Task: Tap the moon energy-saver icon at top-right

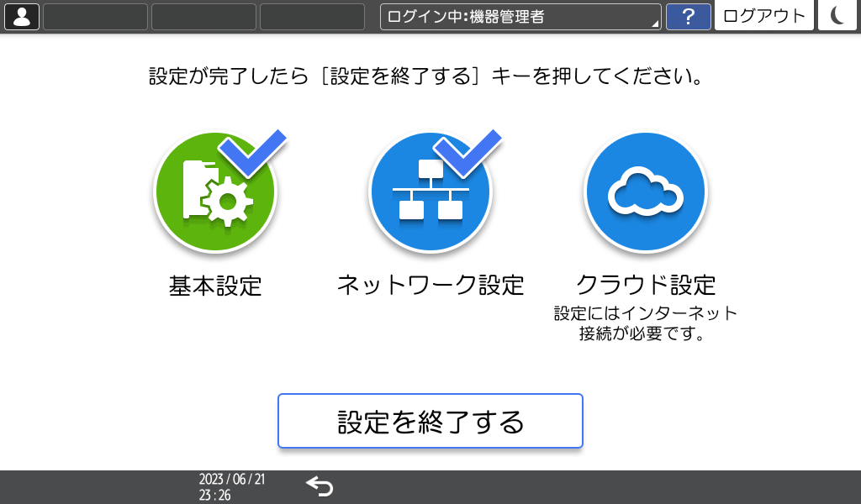Action: tap(837, 16)
